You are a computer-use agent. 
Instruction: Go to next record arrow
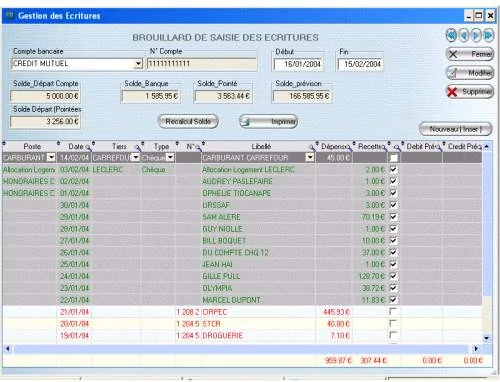click(476, 35)
